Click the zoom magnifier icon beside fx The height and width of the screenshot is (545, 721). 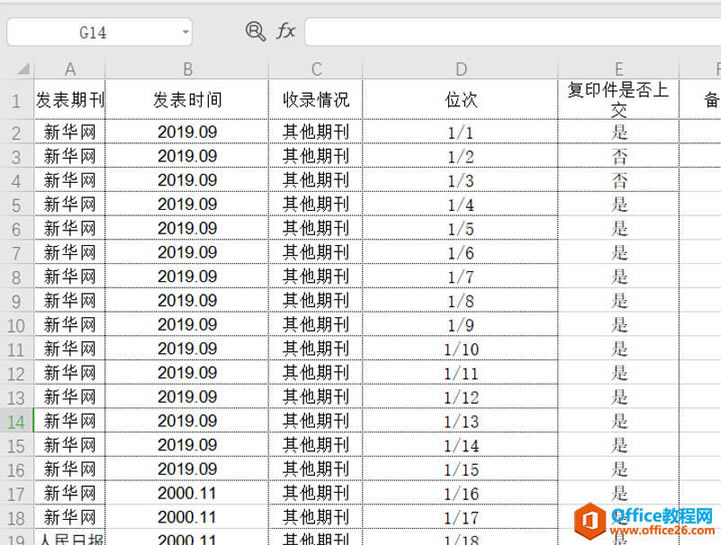pyautogui.click(x=255, y=32)
